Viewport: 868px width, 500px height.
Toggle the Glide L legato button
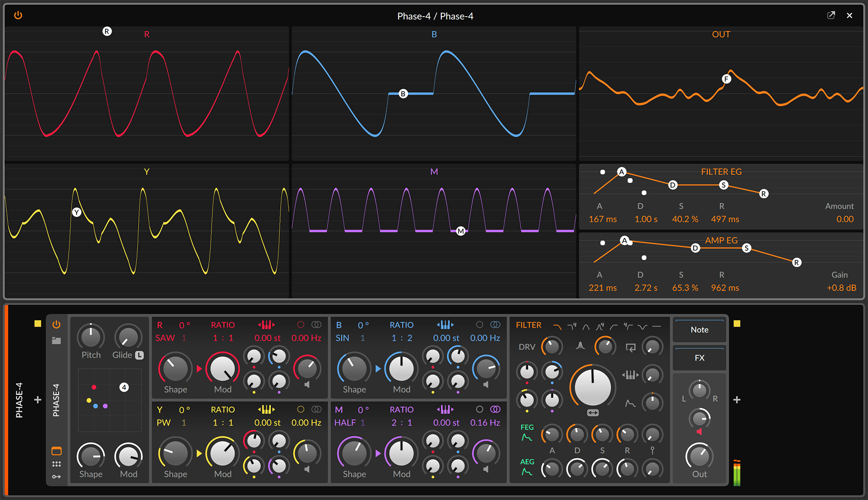[x=139, y=355]
